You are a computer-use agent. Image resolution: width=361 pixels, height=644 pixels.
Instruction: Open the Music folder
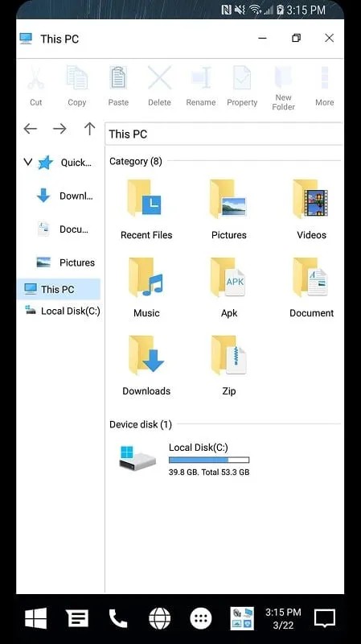[x=146, y=287]
